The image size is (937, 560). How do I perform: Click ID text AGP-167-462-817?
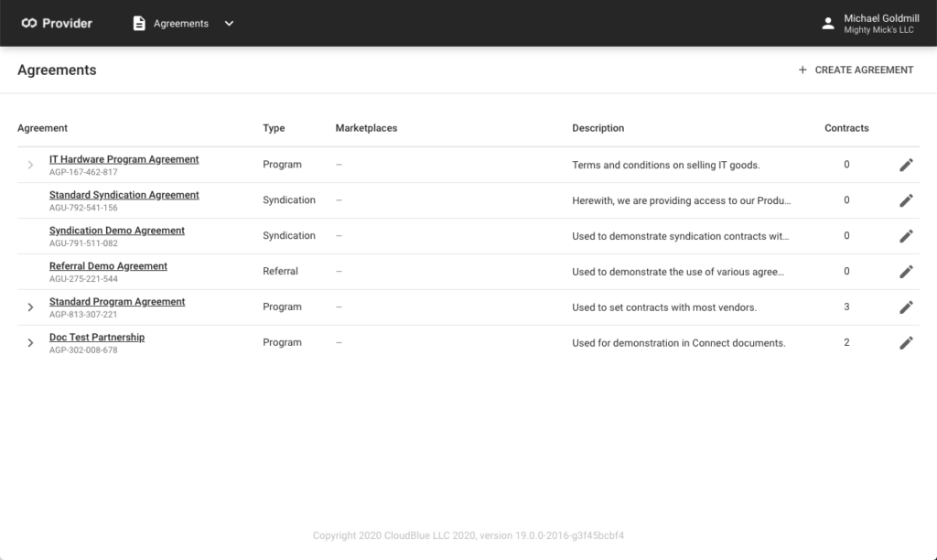tap(83, 172)
